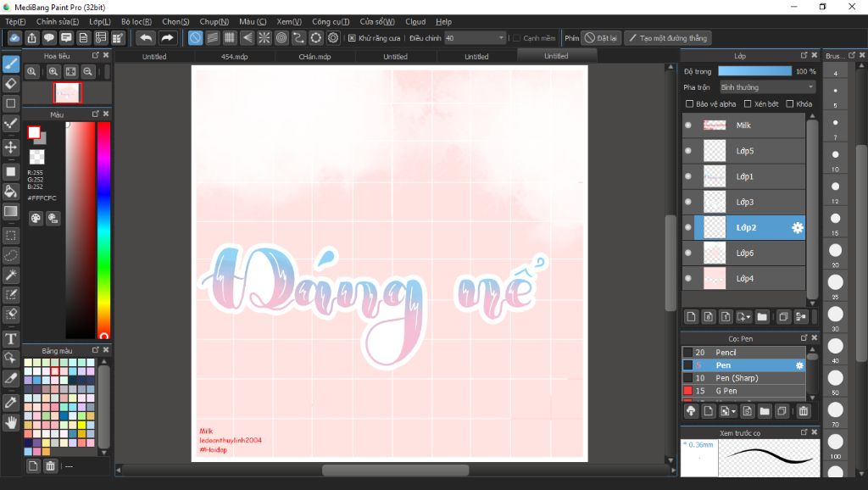The height and width of the screenshot is (490, 868).
Task: Click Tạo một đường thẳng button
Action: point(667,38)
